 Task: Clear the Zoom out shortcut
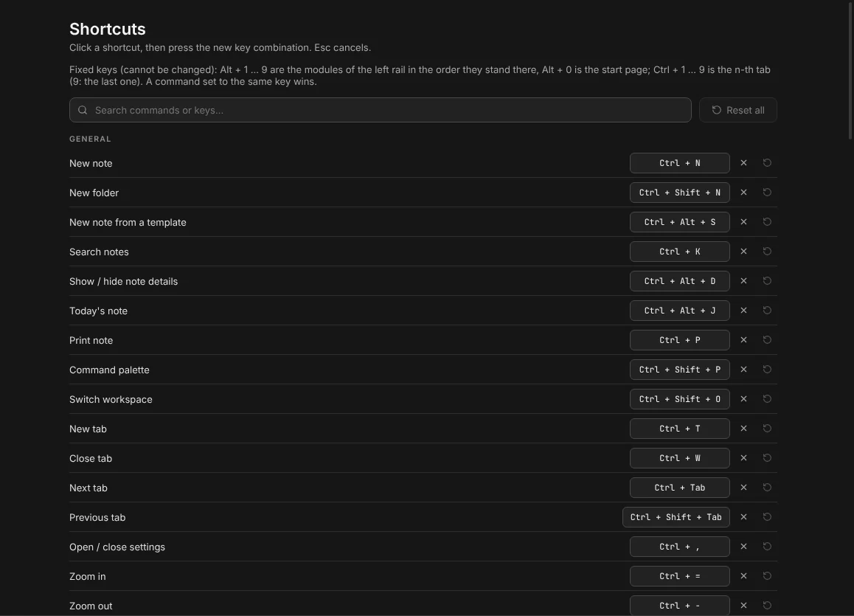click(x=743, y=606)
